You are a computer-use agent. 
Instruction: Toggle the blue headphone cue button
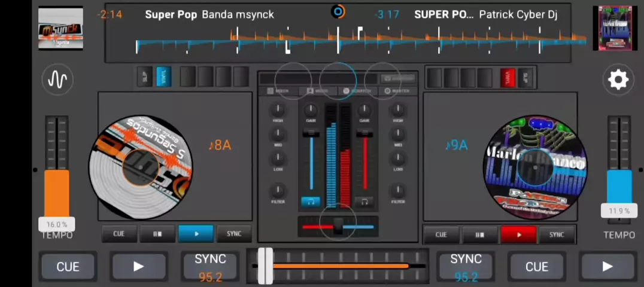[x=310, y=201]
